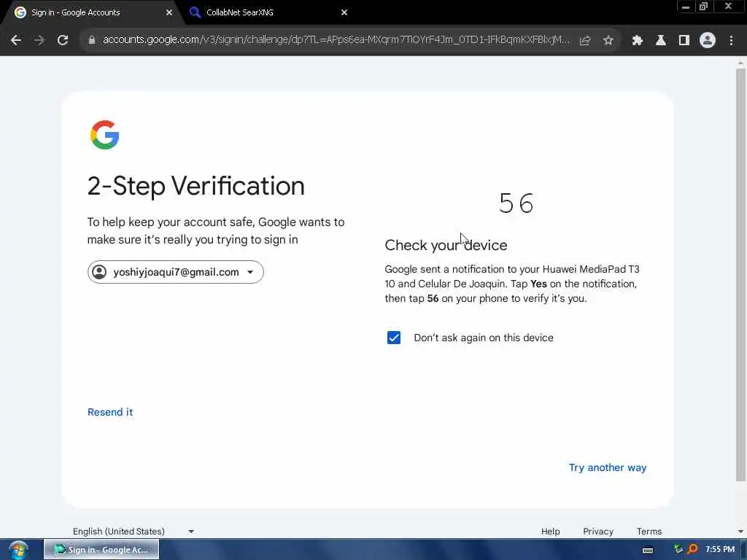The height and width of the screenshot is (560, 747).
Task: Open the Extensions puzzle icon
Action: click(638, 41)
